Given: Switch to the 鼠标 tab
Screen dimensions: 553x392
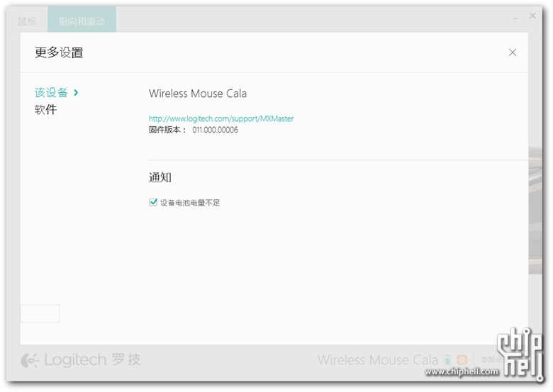Looking at the screenshot, I should tap(27, 21).
